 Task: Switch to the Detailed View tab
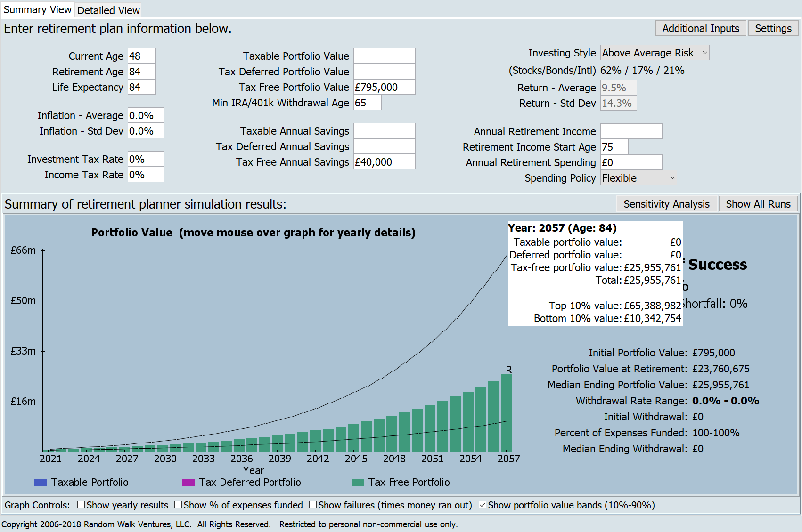[108, 10]
